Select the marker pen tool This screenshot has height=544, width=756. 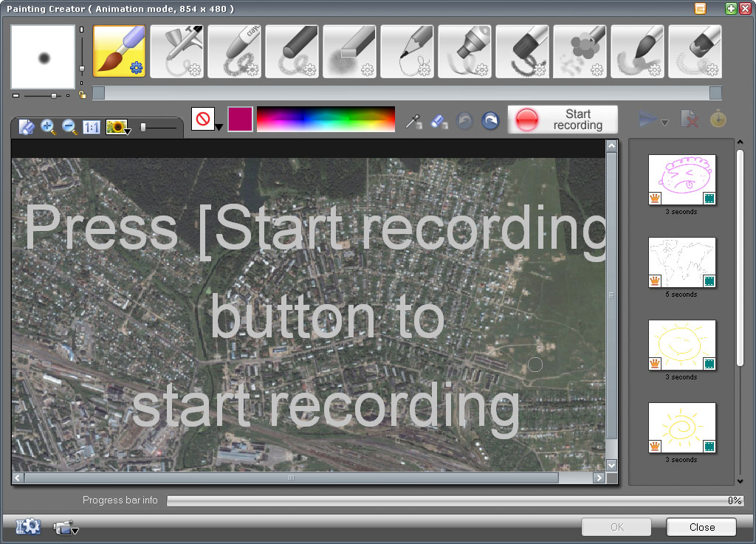click(465, 51)
